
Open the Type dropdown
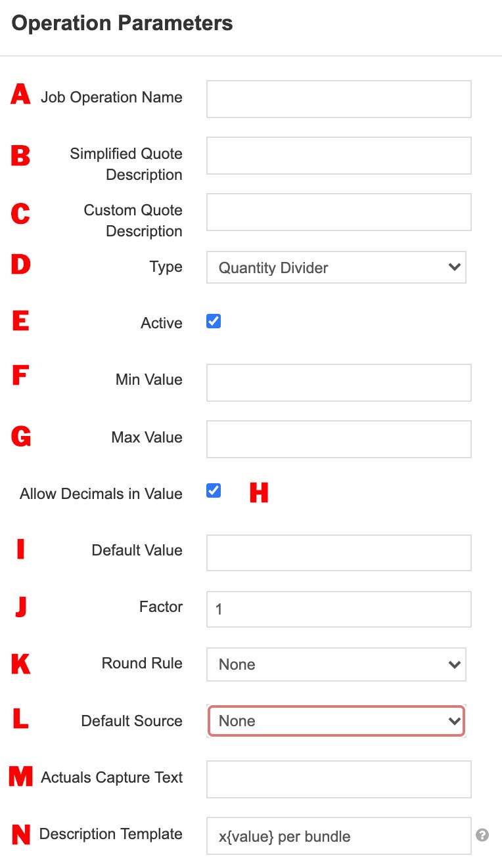[x=336, y=267]
